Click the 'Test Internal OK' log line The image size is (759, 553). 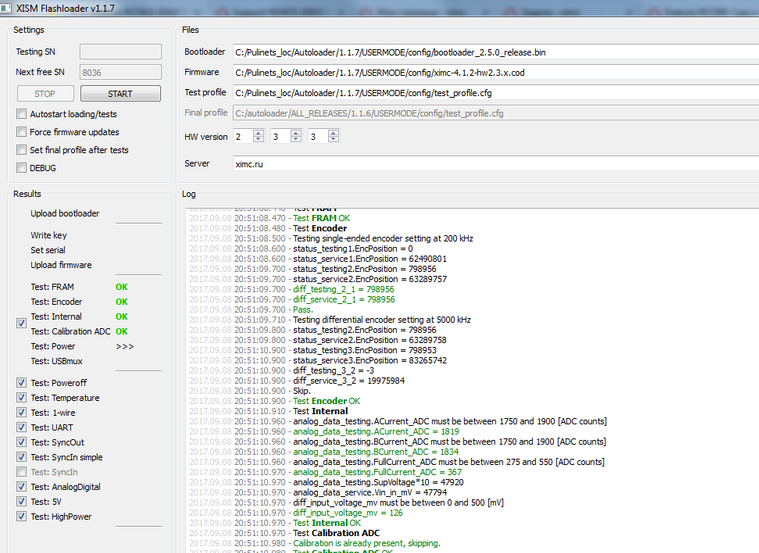pos(327,523)
